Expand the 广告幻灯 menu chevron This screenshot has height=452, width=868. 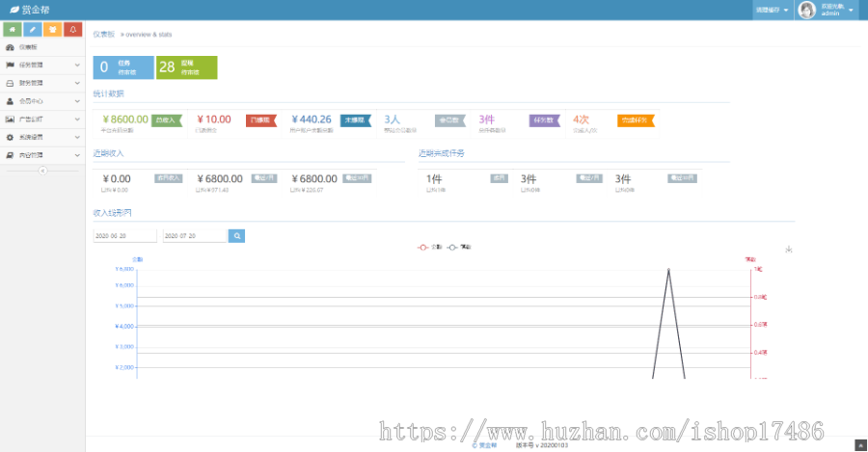(x=77, y=119)
